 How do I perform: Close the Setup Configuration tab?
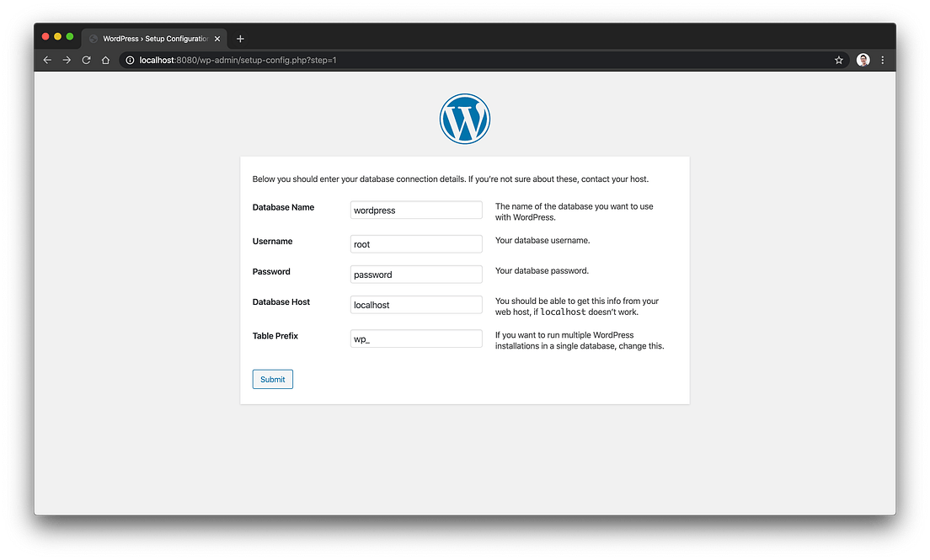coord(216,38)
